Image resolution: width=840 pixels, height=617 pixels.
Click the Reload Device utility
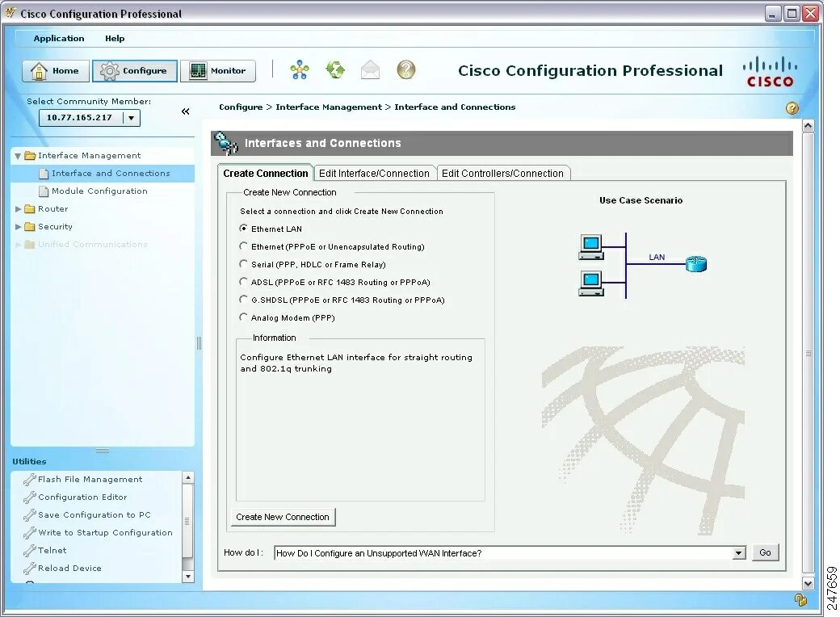(x=69, y=568)
